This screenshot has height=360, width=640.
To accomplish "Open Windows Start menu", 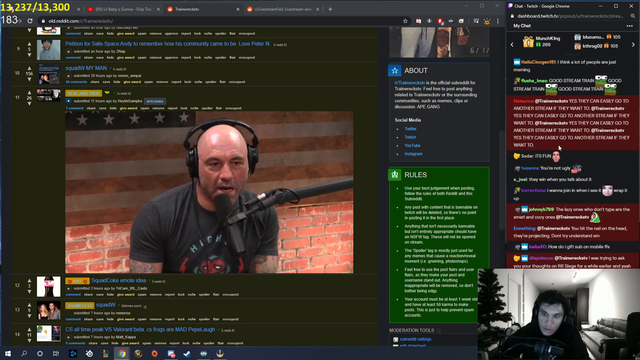I will point(8,353).
